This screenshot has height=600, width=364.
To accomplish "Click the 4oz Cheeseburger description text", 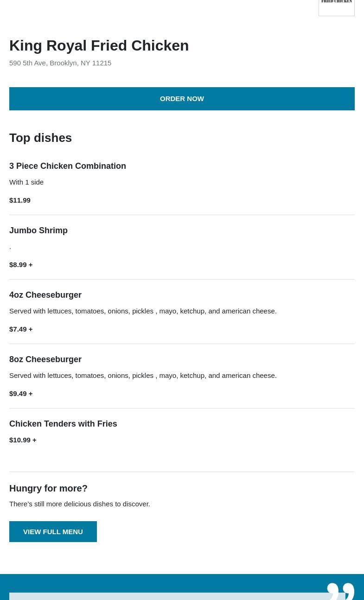I will 143,311.
